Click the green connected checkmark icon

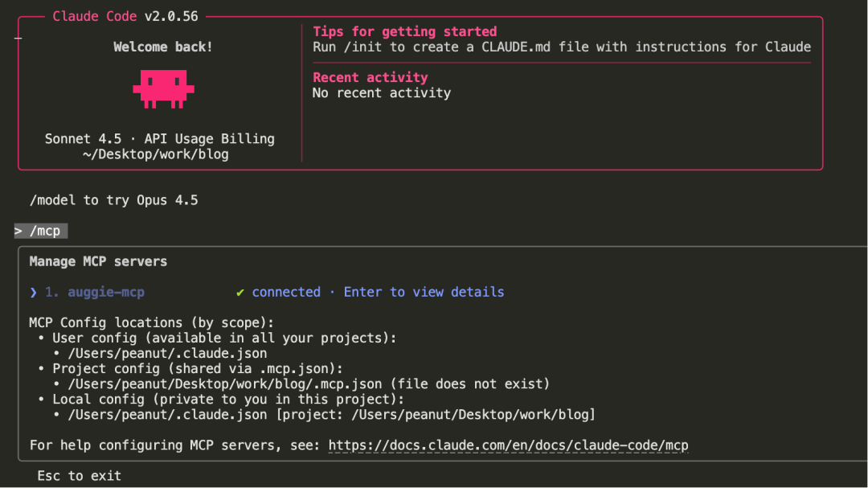click(x=240, y=293)
